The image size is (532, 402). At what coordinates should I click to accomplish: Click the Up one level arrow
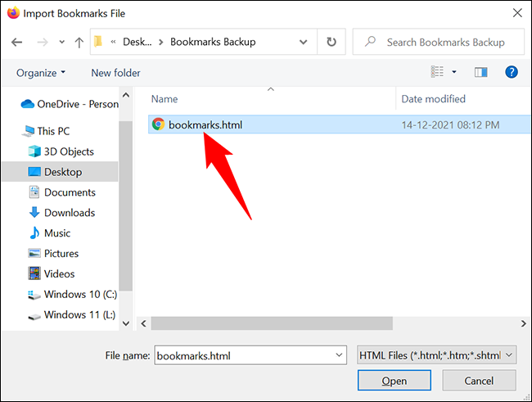click(x=79, y=42)
